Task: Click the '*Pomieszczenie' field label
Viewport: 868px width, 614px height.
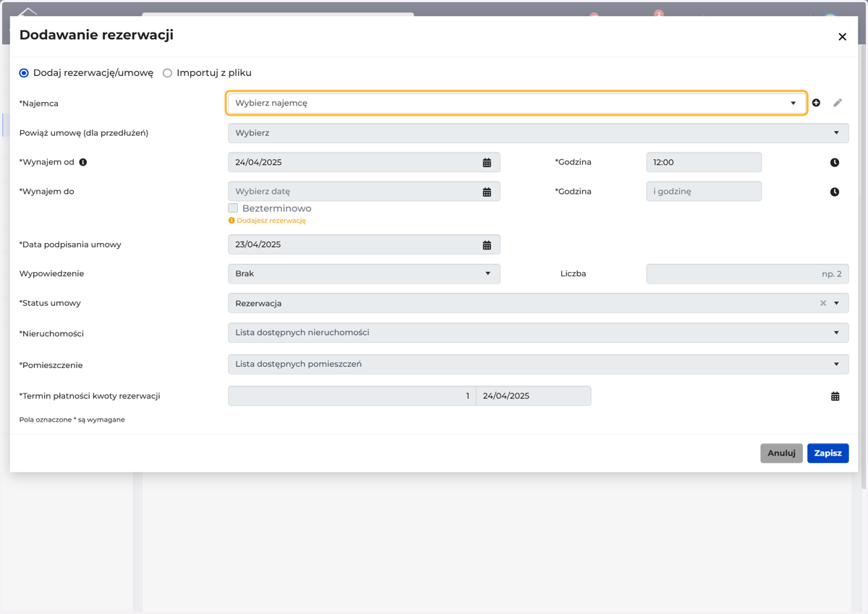Action: point(51,365)
